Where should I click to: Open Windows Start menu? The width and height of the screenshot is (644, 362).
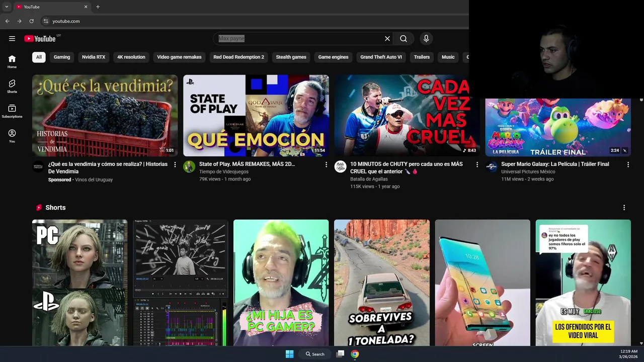(289, 354)
